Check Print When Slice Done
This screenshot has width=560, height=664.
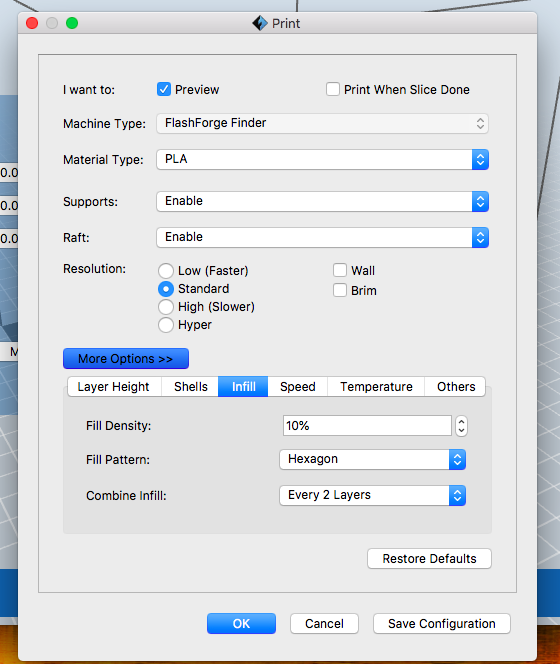tap(333, 89)
